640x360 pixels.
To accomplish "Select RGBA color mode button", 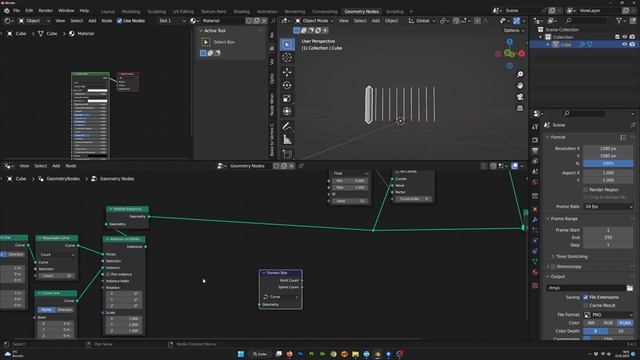I will (x=625, y=323).
